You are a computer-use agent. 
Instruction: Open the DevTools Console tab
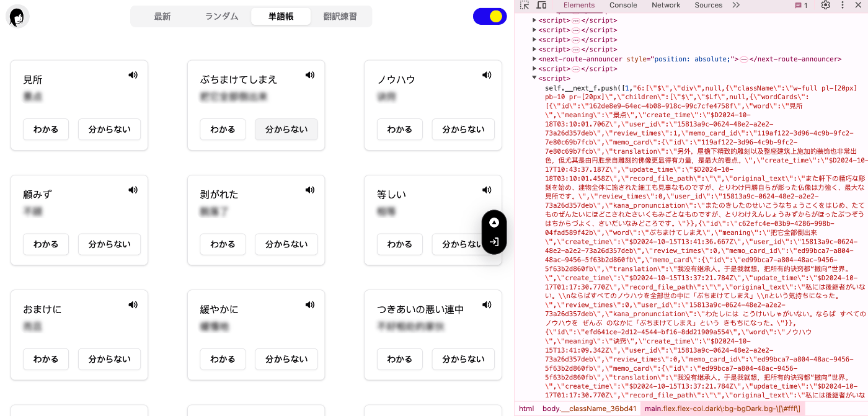pyautogui.click(x=623, y=5)
